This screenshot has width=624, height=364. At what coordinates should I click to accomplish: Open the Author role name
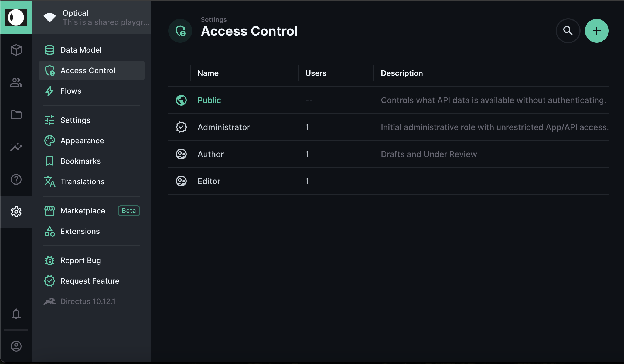(211, 154)
